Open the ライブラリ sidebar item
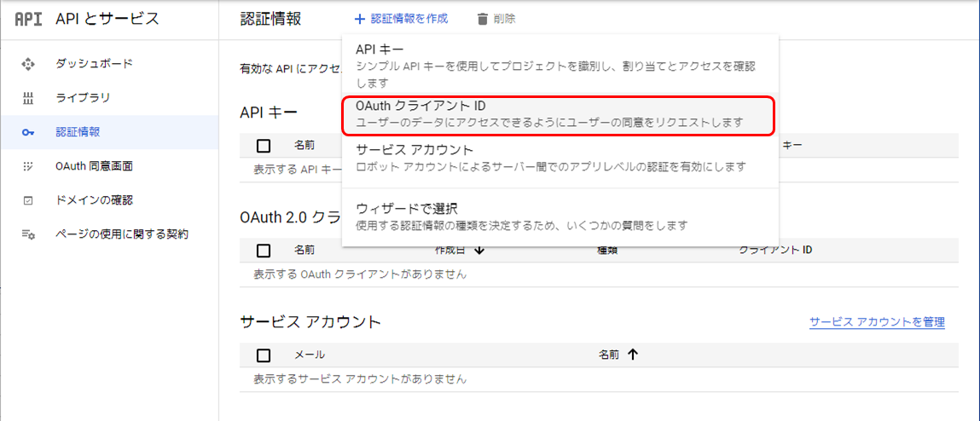Viewport: 980px width, 421px height. tap(109, 98)
